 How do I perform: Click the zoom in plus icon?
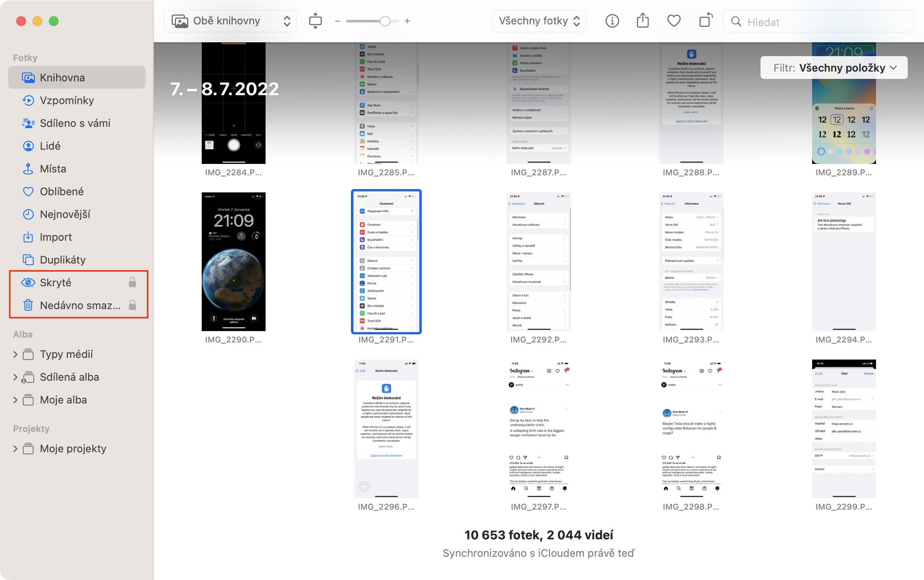(x=407, y=21)
